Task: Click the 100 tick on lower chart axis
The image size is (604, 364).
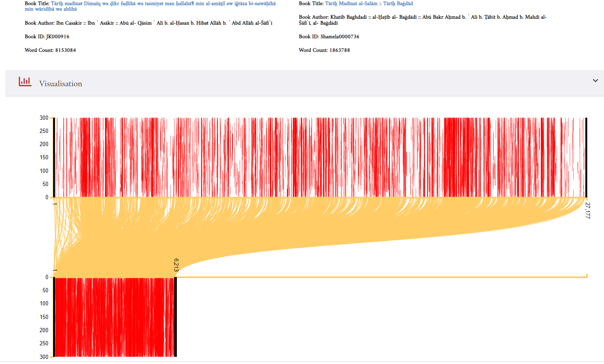Action: [x=44, y=303]
